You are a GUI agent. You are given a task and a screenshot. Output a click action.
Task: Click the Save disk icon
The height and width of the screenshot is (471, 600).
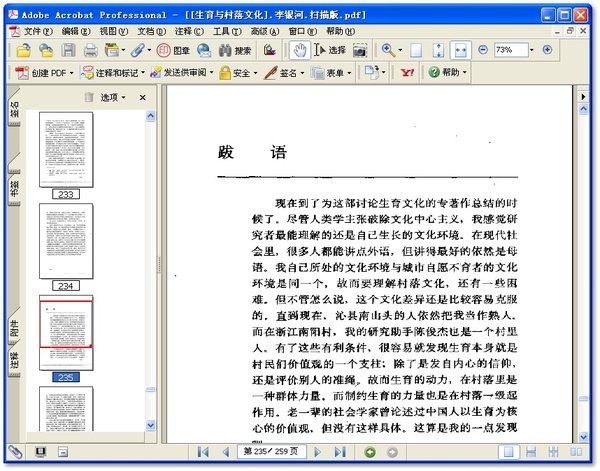point(68,50)
